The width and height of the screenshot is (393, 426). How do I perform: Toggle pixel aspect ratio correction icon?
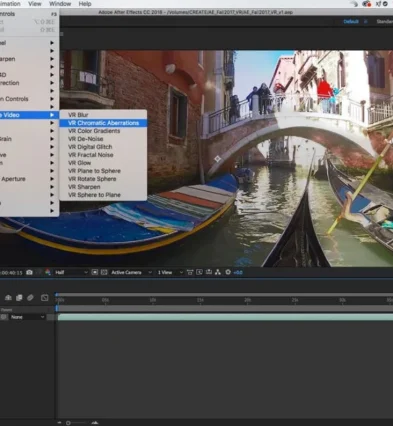pos(190,272)
